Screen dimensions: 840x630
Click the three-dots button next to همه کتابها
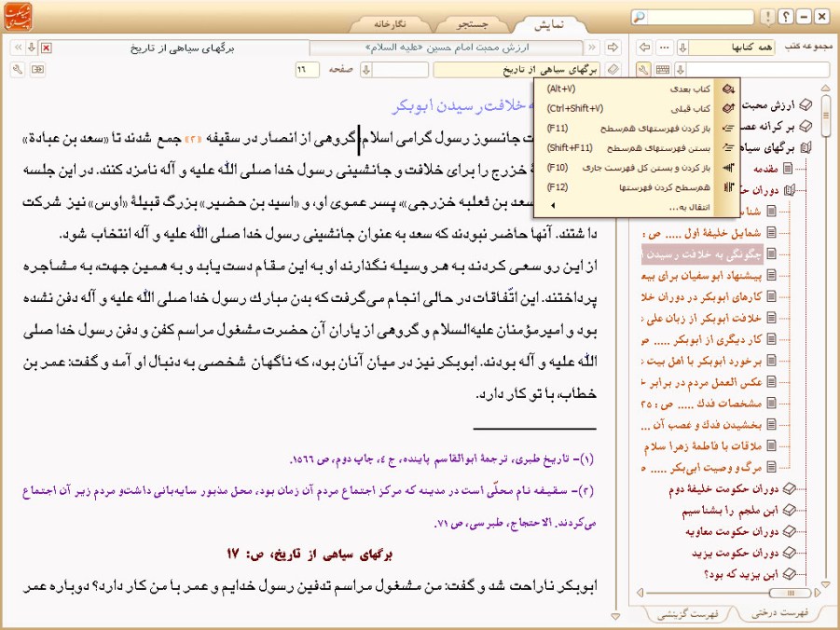pos(665,48)
